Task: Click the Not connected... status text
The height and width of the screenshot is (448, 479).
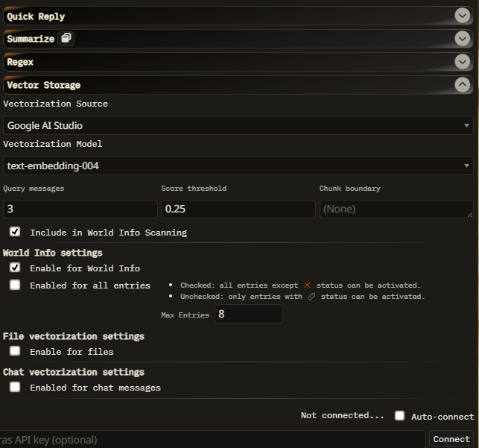Action: click(x=342, y=415)
